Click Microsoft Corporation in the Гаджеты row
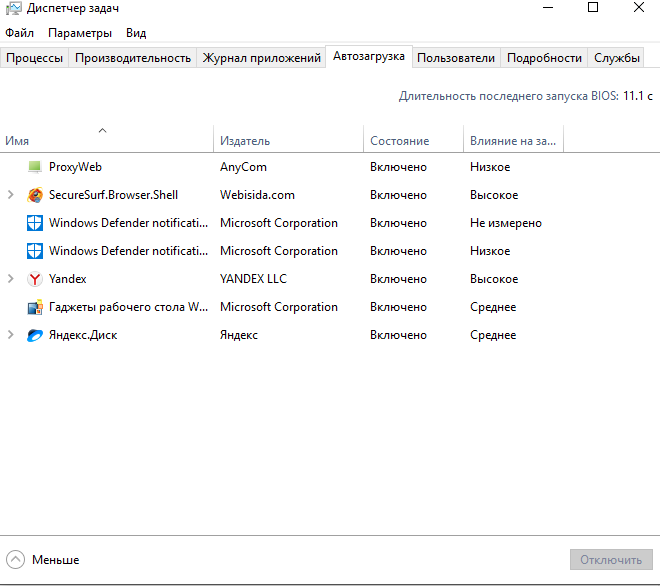Viewport: 660px width, 586px height. point(279,307)
